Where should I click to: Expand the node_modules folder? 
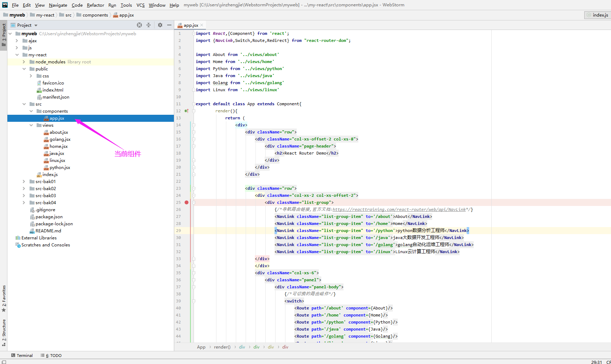click(24, 62)
